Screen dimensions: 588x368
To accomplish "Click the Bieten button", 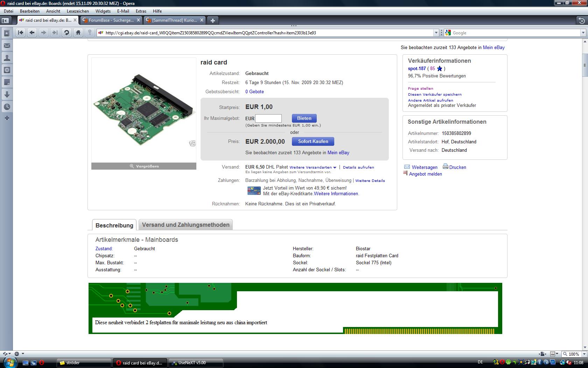I will 304,118.
